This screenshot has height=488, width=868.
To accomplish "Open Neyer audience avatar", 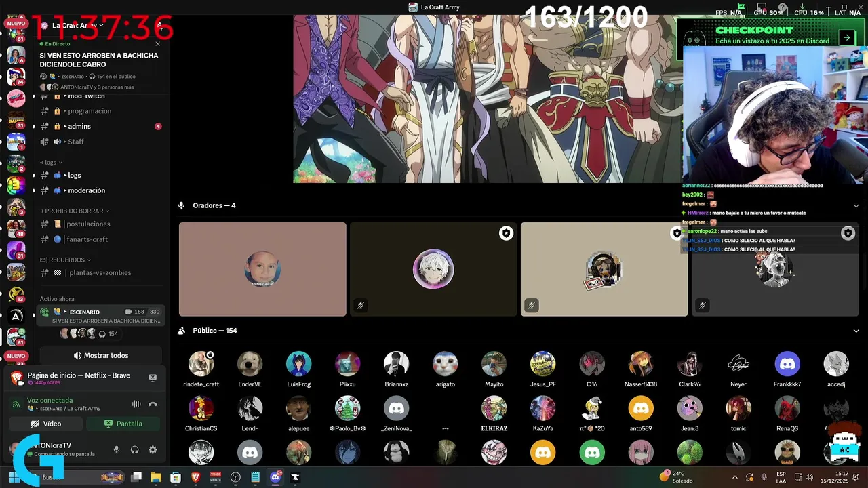I will [738, 364].
